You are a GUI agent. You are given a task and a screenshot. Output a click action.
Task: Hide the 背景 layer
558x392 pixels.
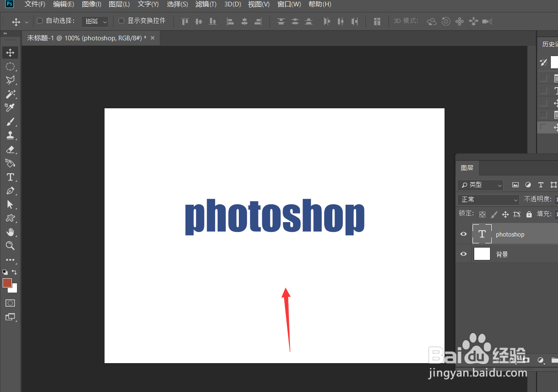464,254
